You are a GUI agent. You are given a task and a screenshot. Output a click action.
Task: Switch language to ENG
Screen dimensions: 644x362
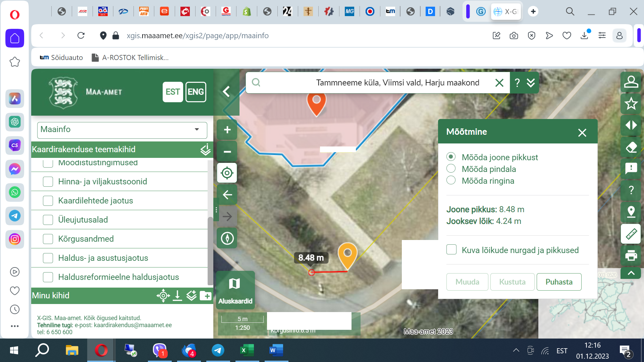point(196,92)
